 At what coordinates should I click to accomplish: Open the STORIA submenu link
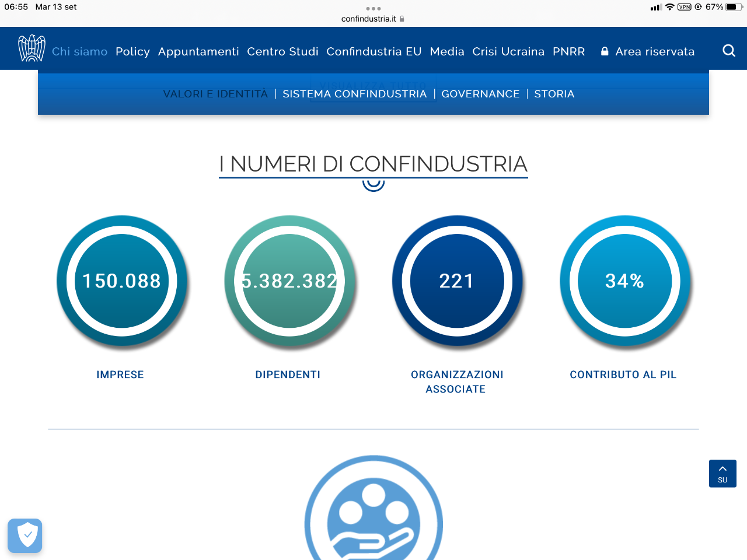554,94
